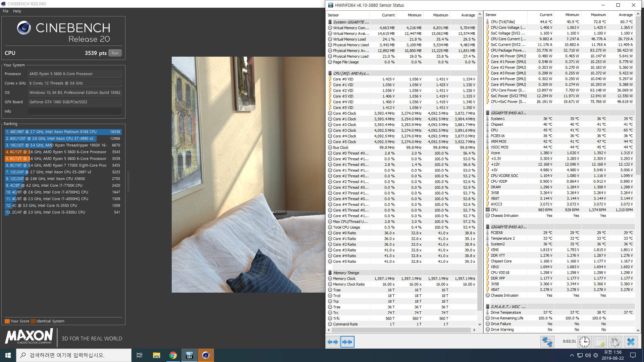Collapse the System: GIGABYTE sensor group
Image resolution: width=644 pixels, height=362 pixels.
coord(351,22)
